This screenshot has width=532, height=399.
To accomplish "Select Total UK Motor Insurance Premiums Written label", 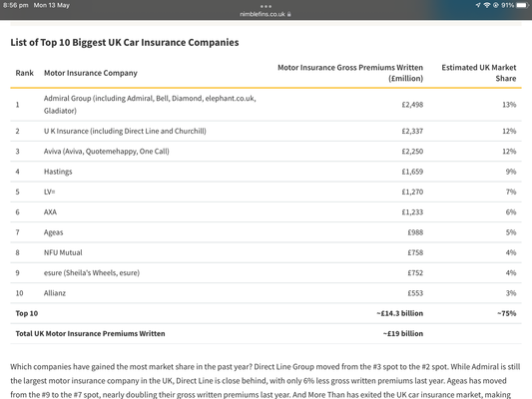I will point(90,333).
